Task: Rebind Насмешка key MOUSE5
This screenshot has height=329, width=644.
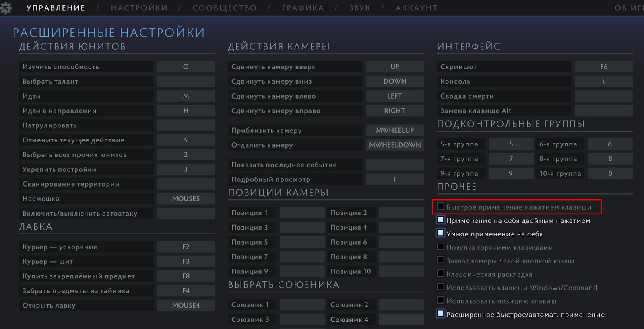Action: point(186,199)
